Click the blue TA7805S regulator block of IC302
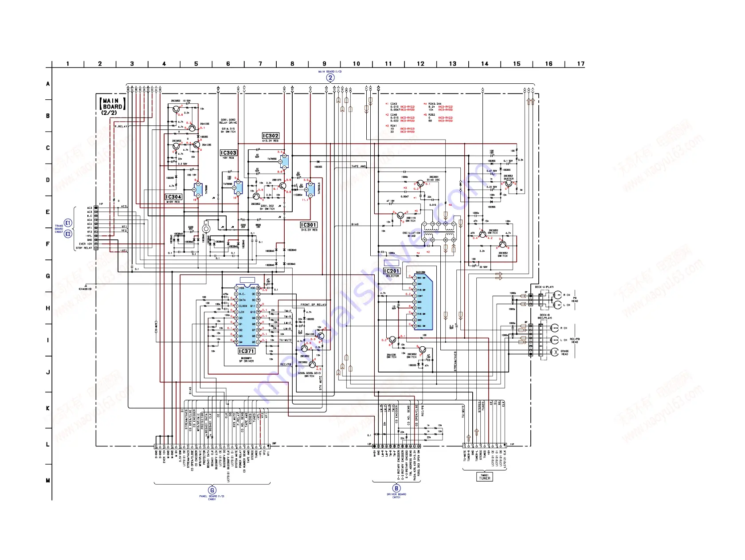745x560 pixels. (x=284, y=161)
